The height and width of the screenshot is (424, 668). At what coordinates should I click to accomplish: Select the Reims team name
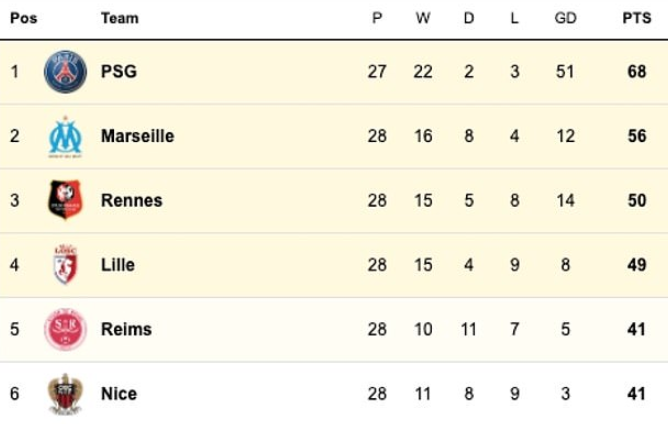point(127,329)
